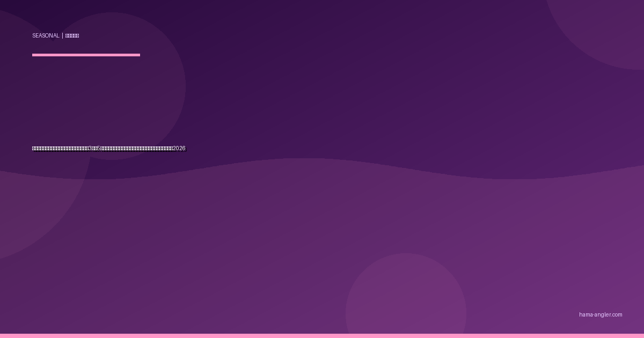Click the unrendered text right of SEASONAL
This screenshot has width=644, height=338.
(72, 36)
